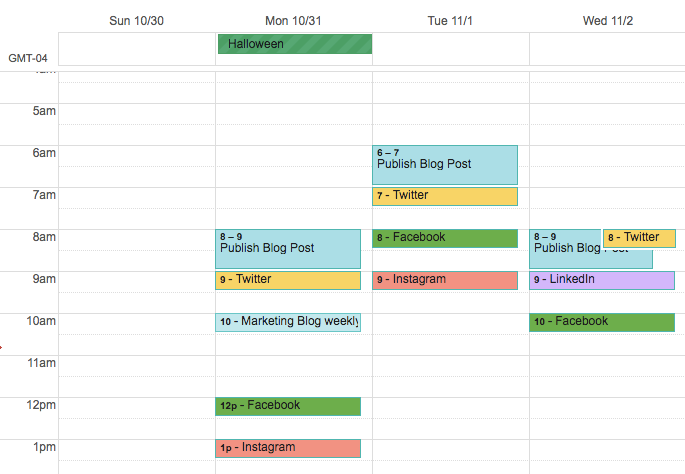Open Monday's 8–9 Publish Blog Post event
This screenshot has height=474, width=685.
point(288,248)
